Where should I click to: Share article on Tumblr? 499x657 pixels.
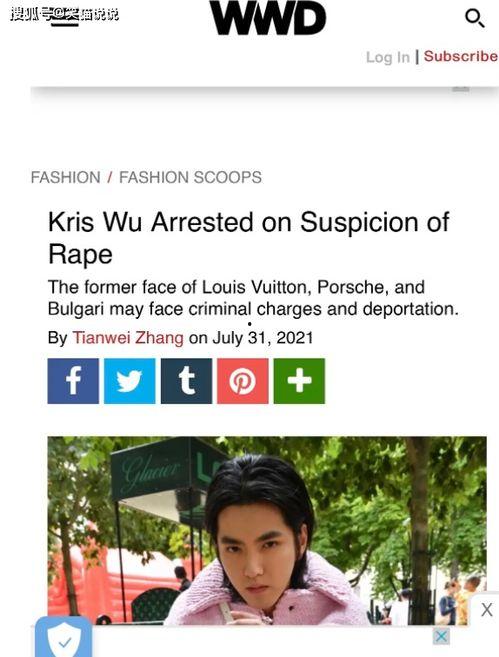coord(186,381)
